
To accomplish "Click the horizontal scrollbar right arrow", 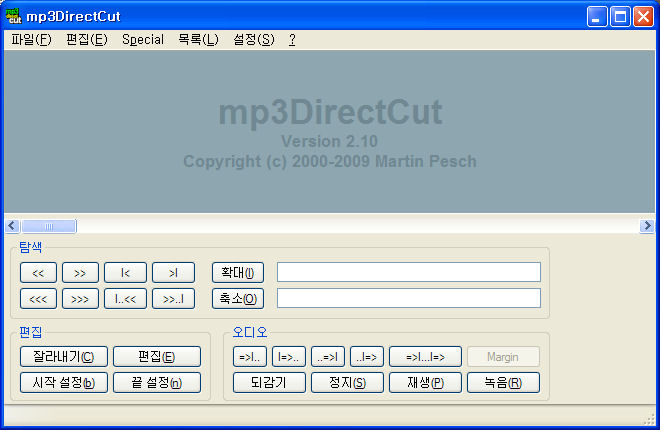I will tap(647, 226).
